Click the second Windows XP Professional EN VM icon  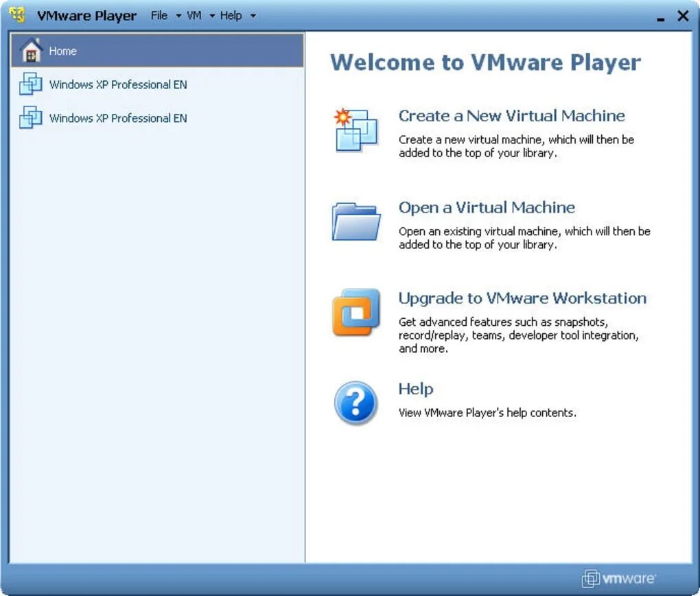31,117
